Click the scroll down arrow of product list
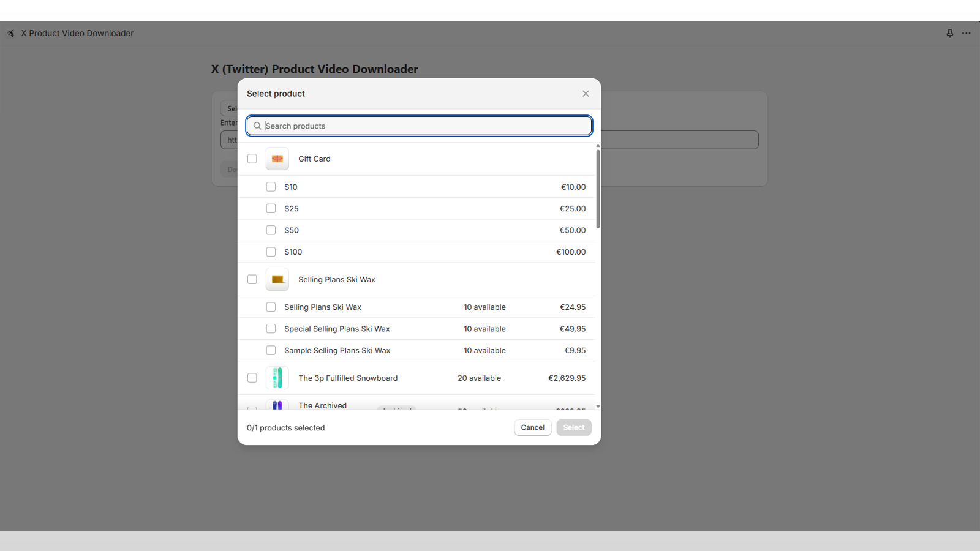Image resolution: width=980 pixels, height=551 pixels. pos(598,407)
